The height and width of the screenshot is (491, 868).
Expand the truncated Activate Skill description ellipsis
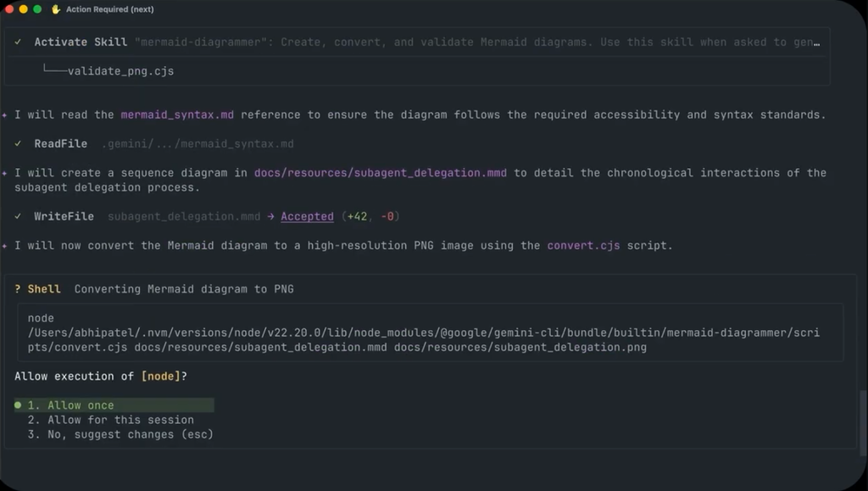(816, 42)
